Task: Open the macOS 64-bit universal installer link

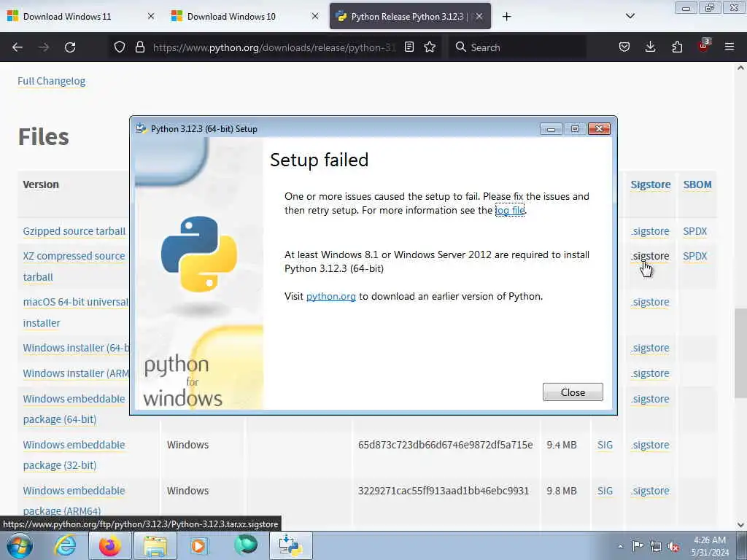Action: click(x=76, y=312)
